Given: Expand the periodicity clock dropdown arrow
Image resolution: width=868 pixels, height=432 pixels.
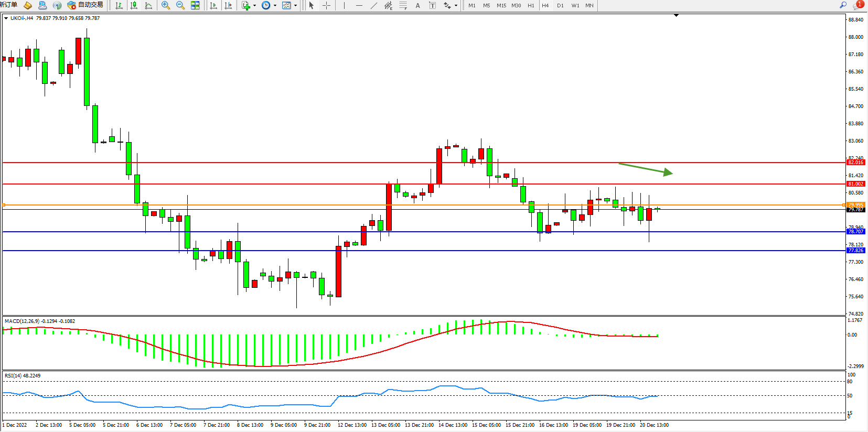Looking at the screenshot, I should tap(275, 5).
